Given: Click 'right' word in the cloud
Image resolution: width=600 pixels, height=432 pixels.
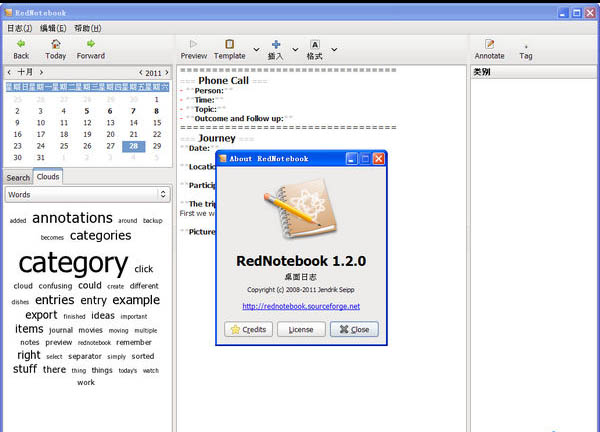Looking at the screenshot, I should coord(29,355).
